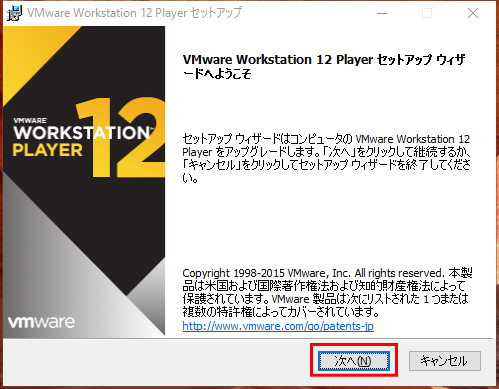Click the empty footer area beside 次へ(N)

pyautogui.click(x=157, y=362)
